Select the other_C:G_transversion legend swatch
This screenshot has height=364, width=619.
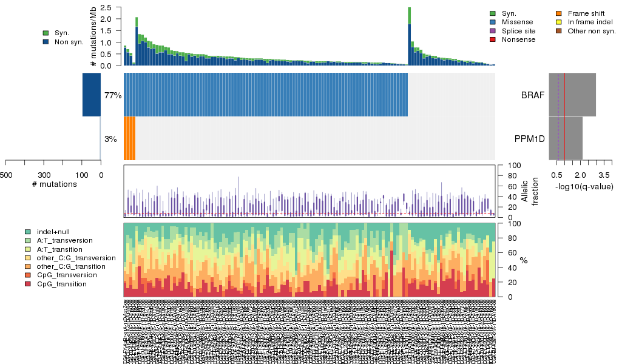28,258
